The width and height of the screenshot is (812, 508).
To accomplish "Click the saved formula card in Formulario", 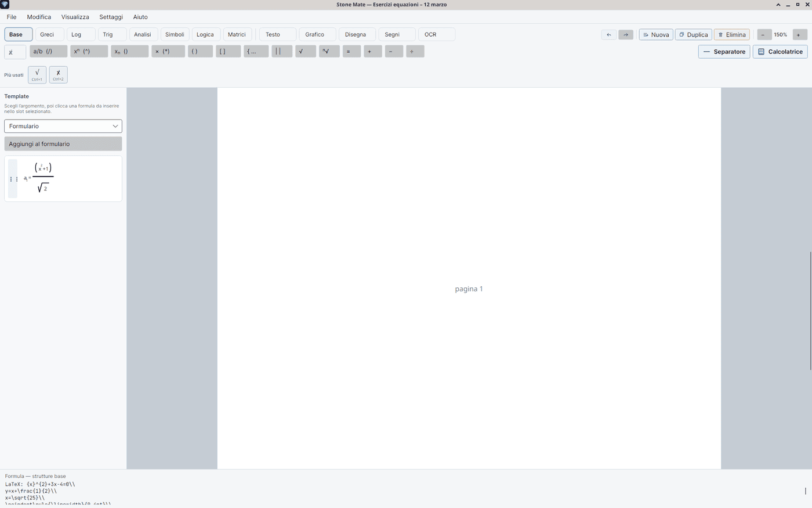I will click(63, 179).
